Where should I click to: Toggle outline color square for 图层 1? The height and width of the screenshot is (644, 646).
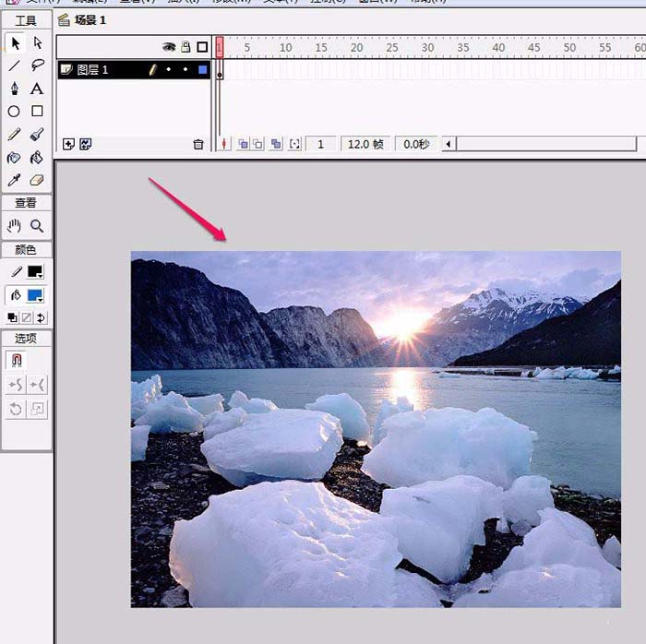[x=203, y=70]
